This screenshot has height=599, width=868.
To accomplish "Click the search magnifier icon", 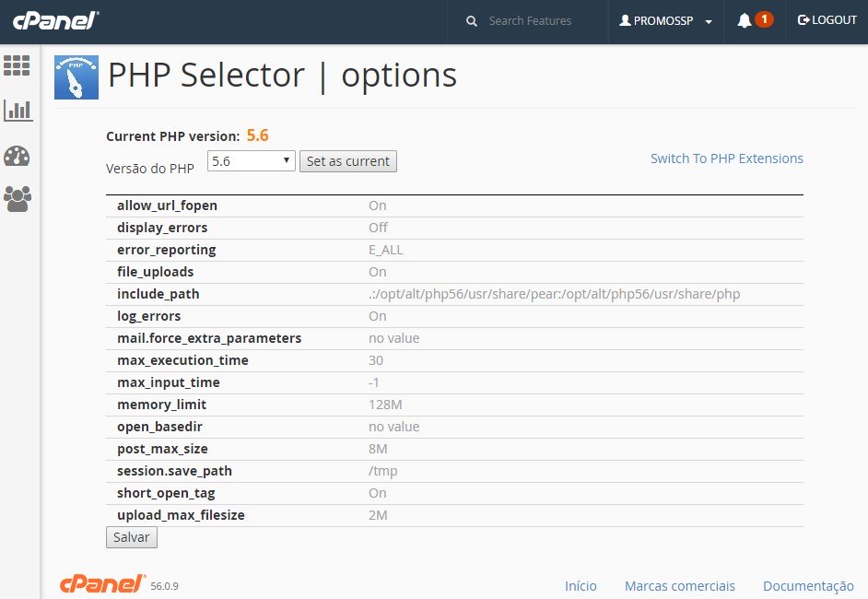I will (x=472, y=21).
